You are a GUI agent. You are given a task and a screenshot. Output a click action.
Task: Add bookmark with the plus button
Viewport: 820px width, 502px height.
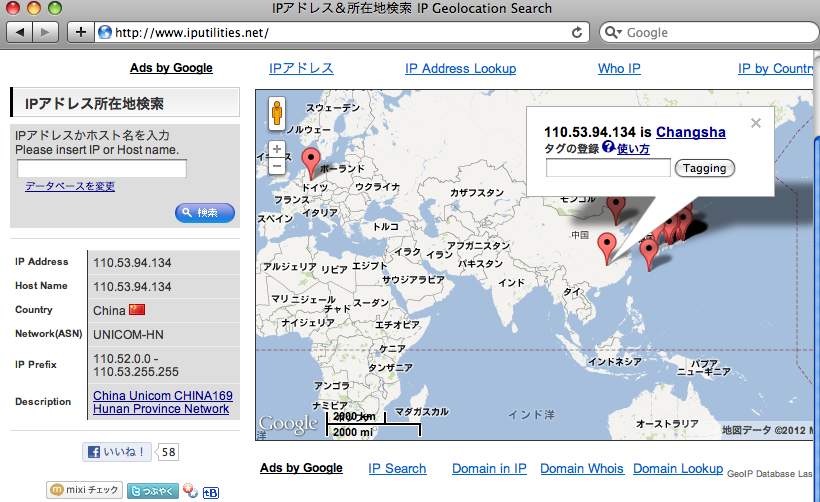tap(81, 32)
